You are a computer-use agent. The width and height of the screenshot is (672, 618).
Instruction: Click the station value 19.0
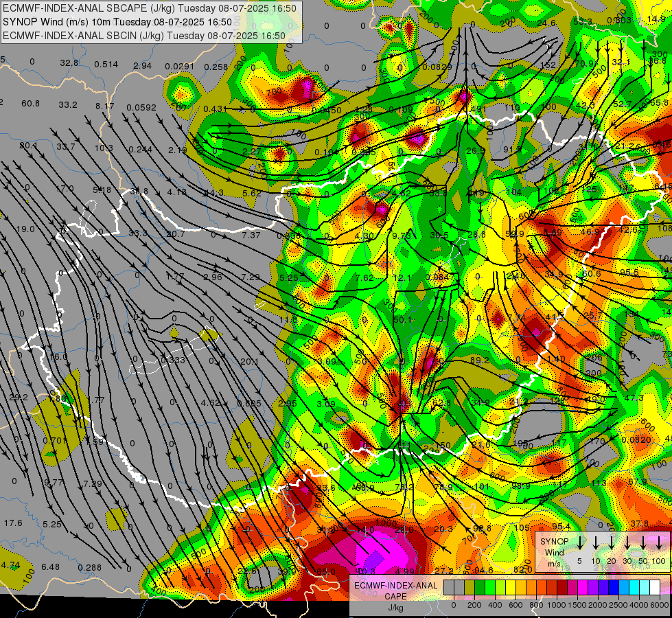(25, 229)
